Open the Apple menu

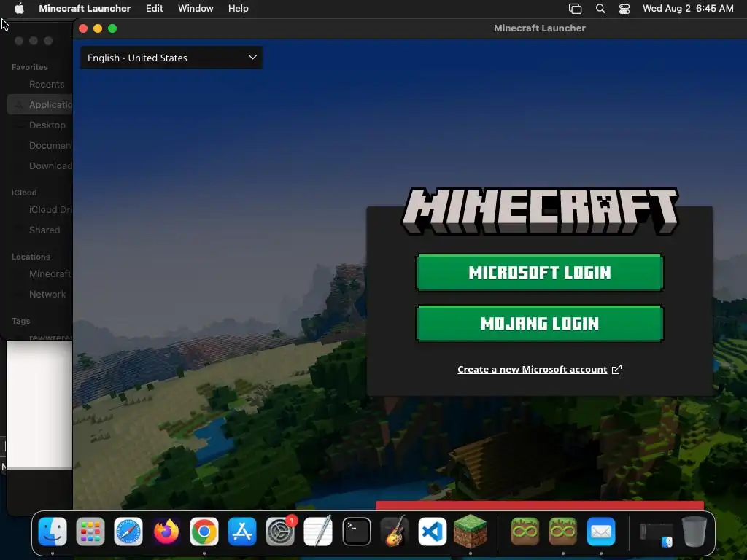click(19, 8)
